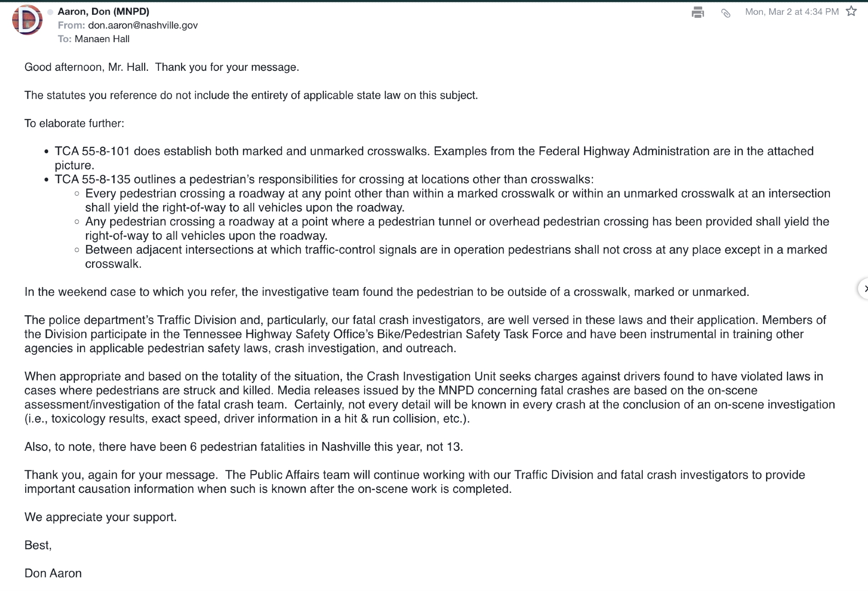Click the "Best," closing line

(38, 545)
